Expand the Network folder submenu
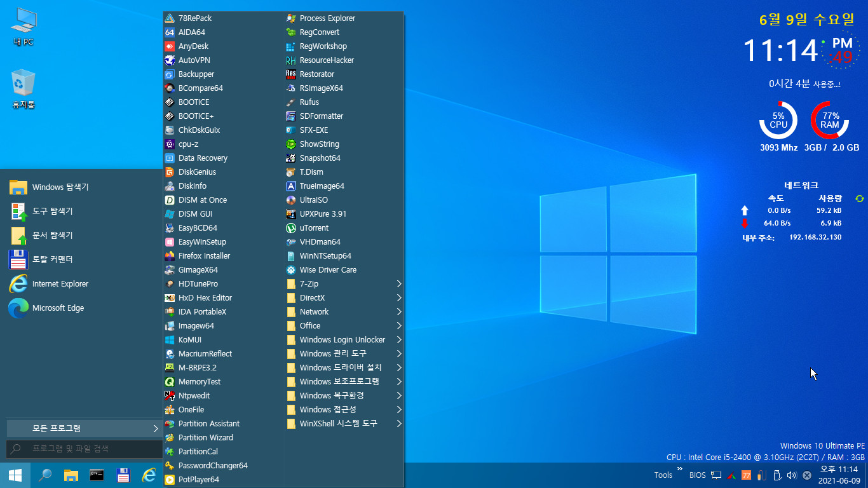 click(x=344, y=312)
